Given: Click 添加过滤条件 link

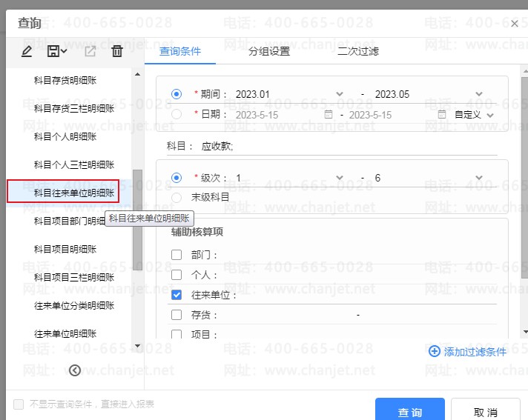Looking at the screenshot, I should click(475, 352).
